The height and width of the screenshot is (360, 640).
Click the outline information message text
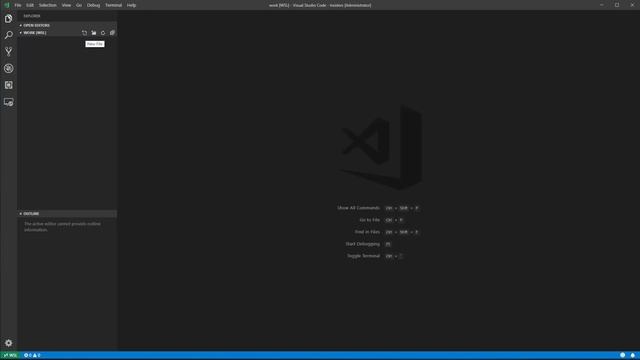62,227
